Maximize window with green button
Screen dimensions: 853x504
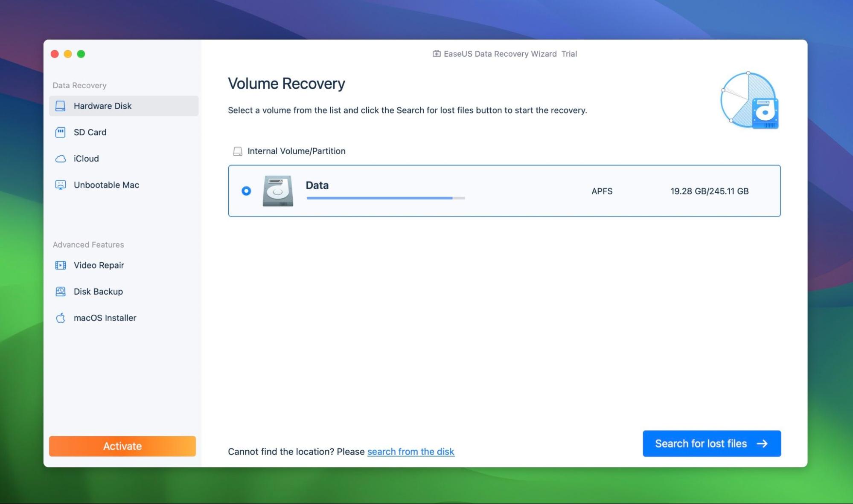81,54
